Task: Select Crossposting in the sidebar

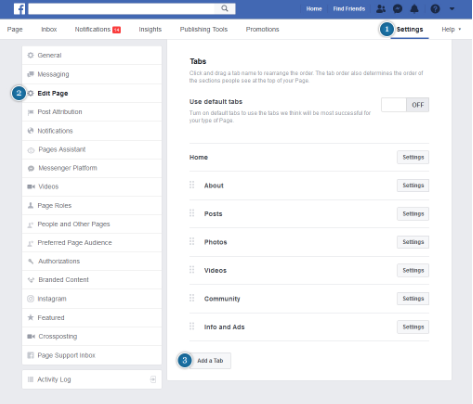Action: (x=92, y=336)
